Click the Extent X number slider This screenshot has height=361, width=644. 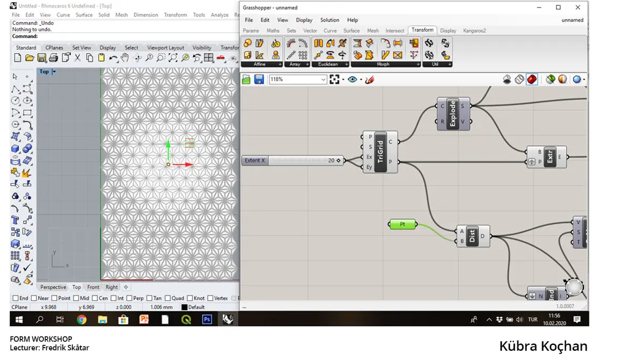[x=293, y=160]
